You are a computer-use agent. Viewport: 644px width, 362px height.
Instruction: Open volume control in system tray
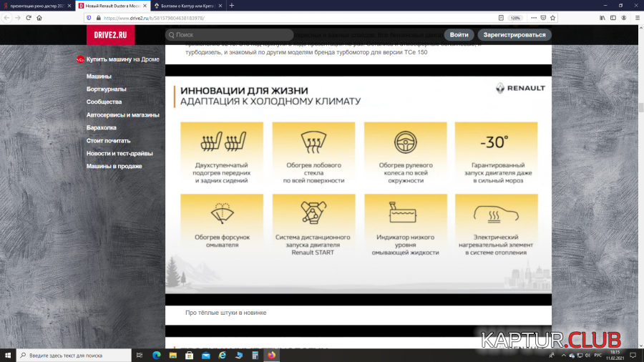coord(587,356)
